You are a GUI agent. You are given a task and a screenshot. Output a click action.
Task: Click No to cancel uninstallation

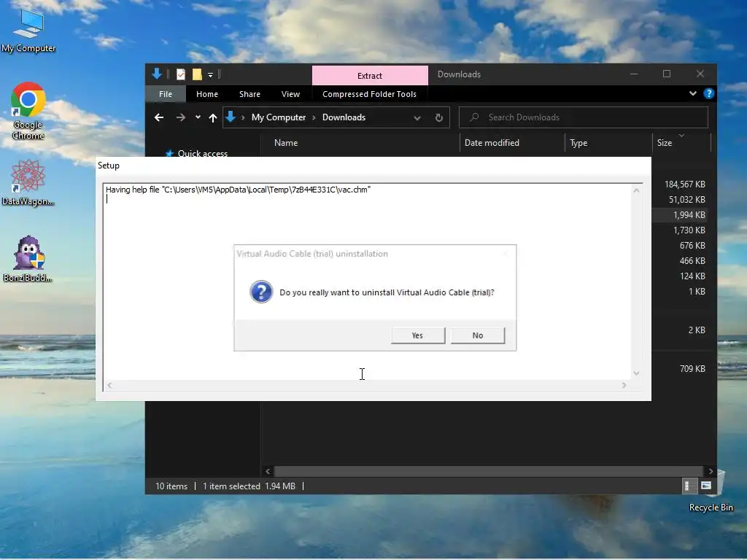(477, 335)
